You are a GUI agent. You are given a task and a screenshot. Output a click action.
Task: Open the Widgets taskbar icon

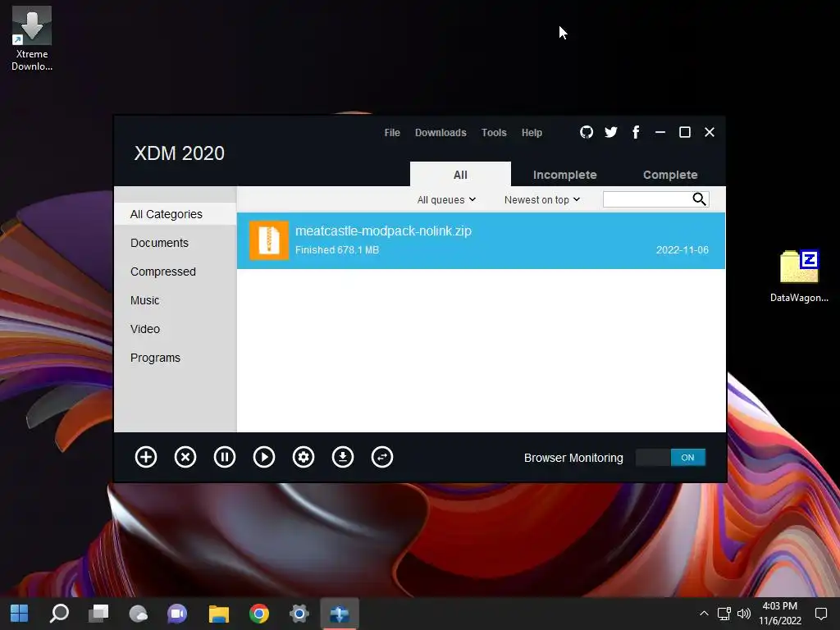coord(138,614)
